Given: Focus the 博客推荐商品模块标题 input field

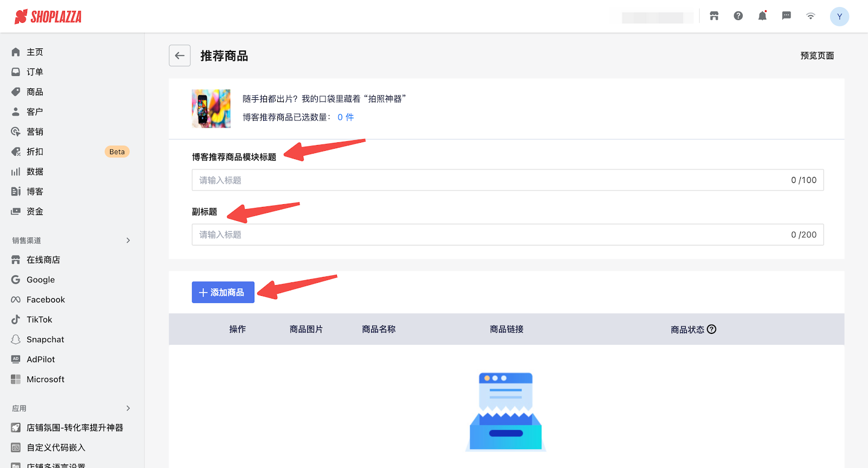Looking at the screenshot, I should (x=488, y=180).
